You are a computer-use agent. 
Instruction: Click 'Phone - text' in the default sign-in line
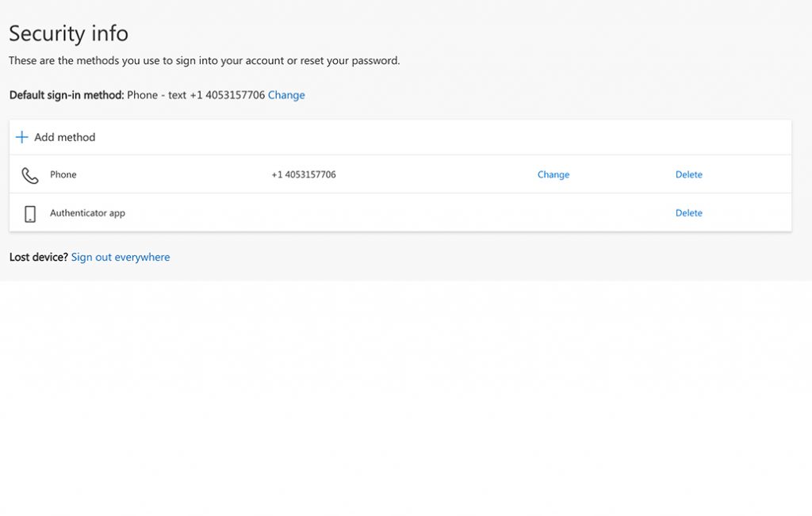[x=156, y=95]
